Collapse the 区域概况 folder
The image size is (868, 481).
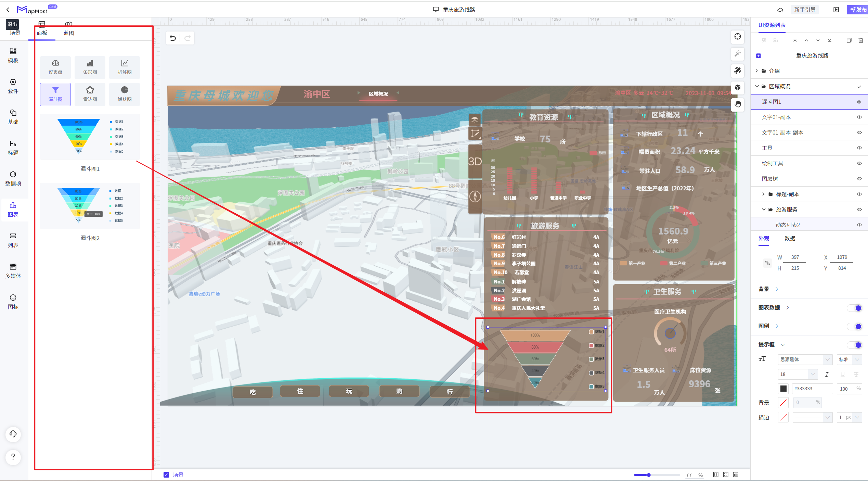point(757,86)
